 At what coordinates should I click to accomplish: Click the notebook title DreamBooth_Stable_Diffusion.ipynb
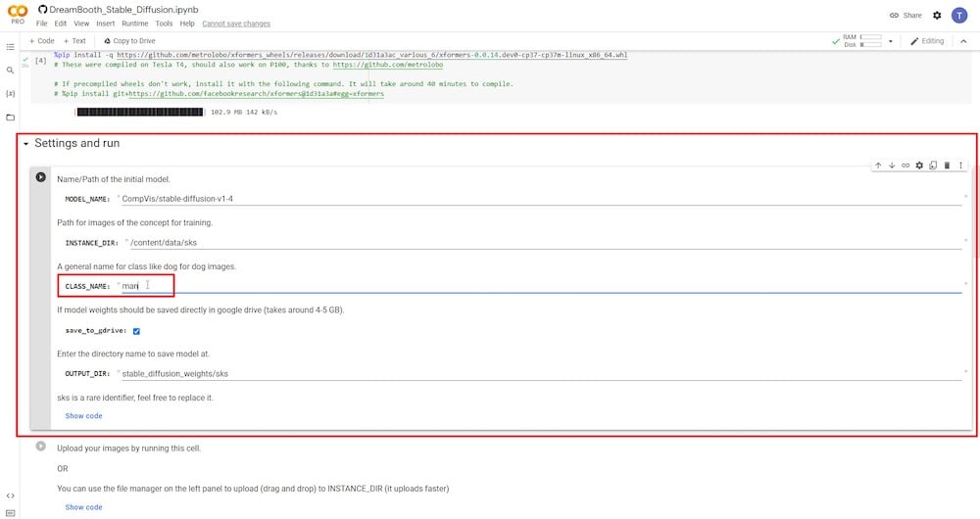123,10
